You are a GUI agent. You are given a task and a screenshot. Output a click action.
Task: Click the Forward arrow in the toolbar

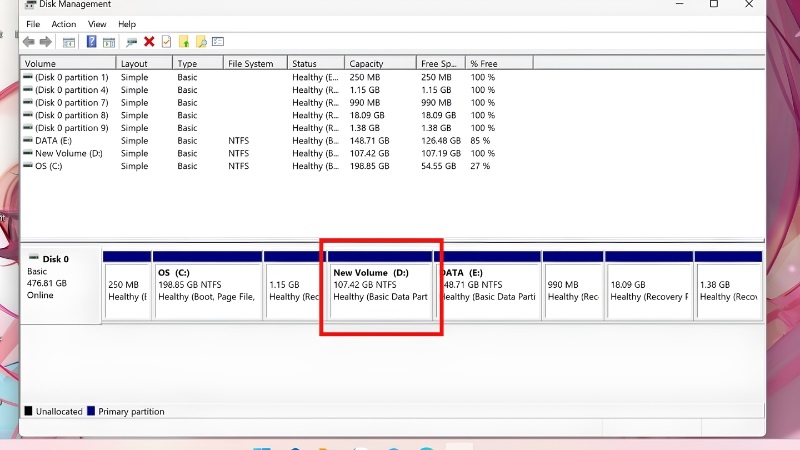click(46, 42)
